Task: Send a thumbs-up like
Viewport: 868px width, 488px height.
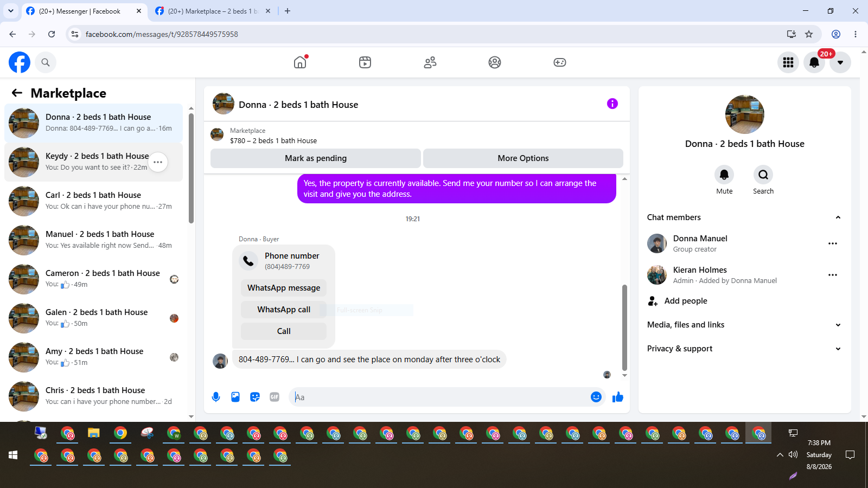Action: (x=618, y=397)
